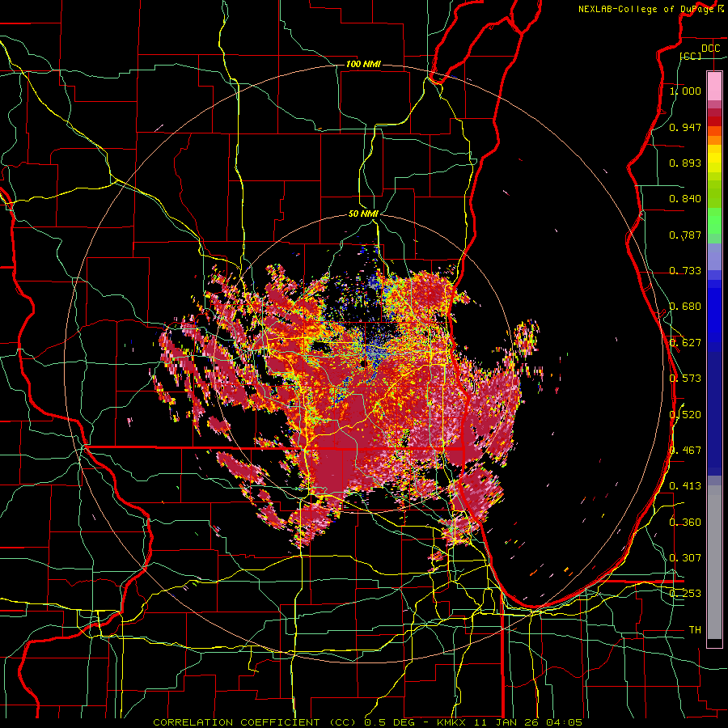Image resolution: width=728 pixels, height=728 pixels.
Task: Click the bright green segment of color bar
Action: point(714,220)
